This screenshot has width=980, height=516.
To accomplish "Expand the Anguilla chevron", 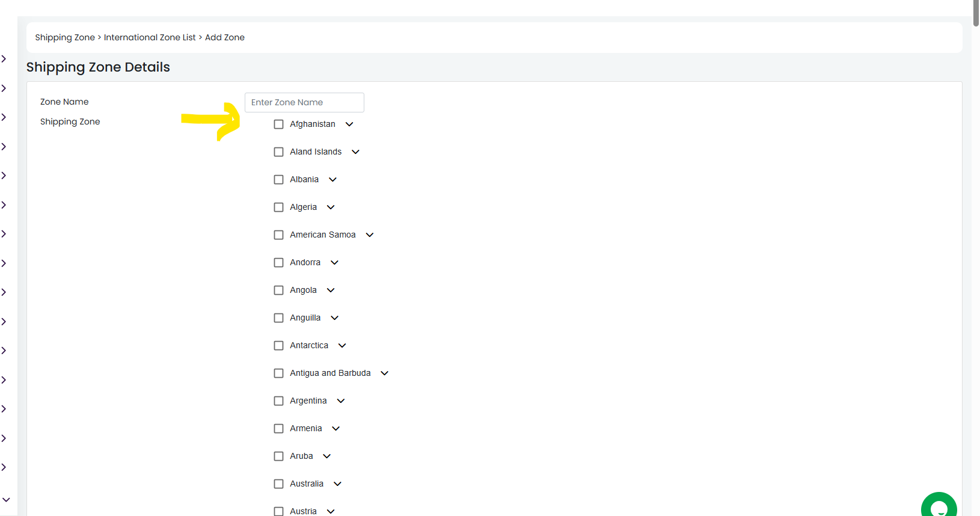I will coord(335,318).
